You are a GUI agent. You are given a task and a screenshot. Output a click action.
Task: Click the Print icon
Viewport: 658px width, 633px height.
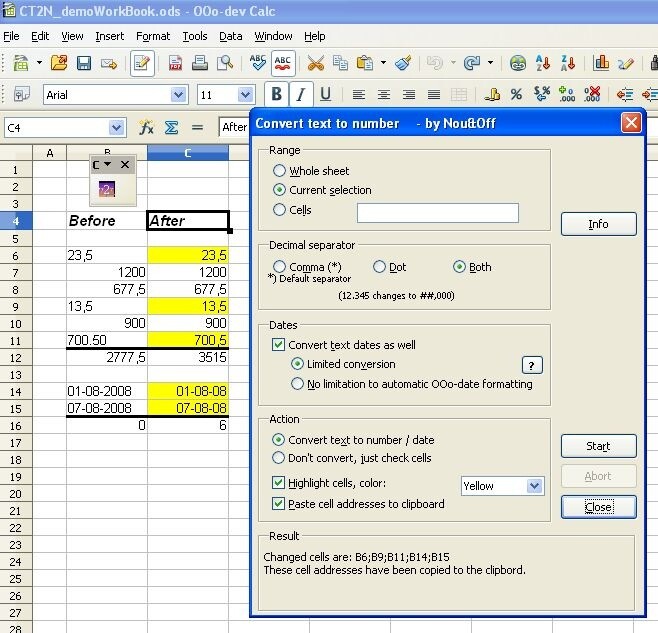coord(200,63)
